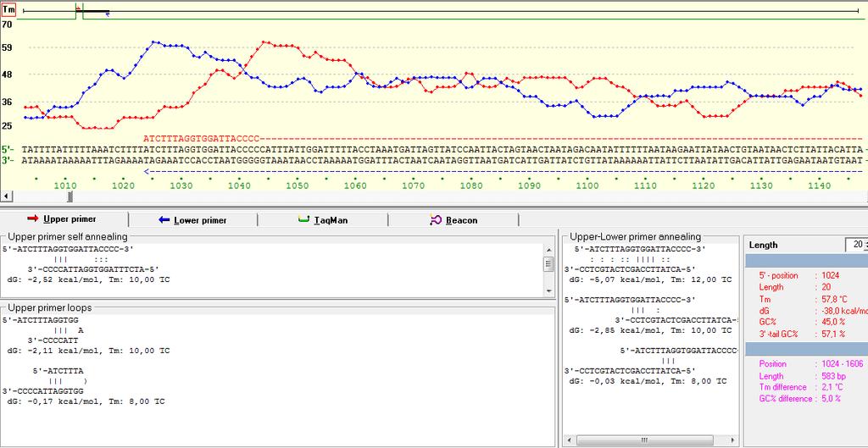Click the 48 Tm axis label
The image size is (868, 448).
point(7,75)
